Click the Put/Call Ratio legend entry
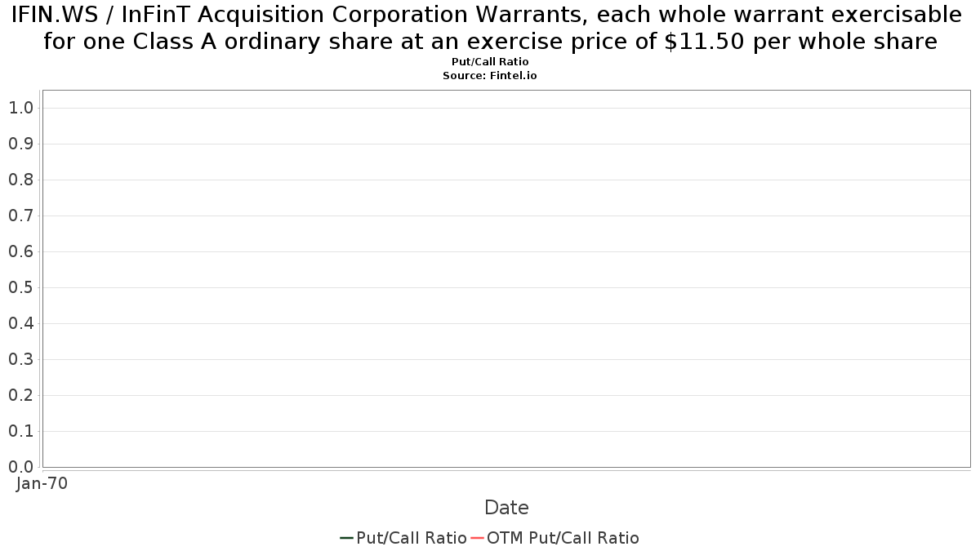Screen dimensions: 980x551 pos(403,538)
